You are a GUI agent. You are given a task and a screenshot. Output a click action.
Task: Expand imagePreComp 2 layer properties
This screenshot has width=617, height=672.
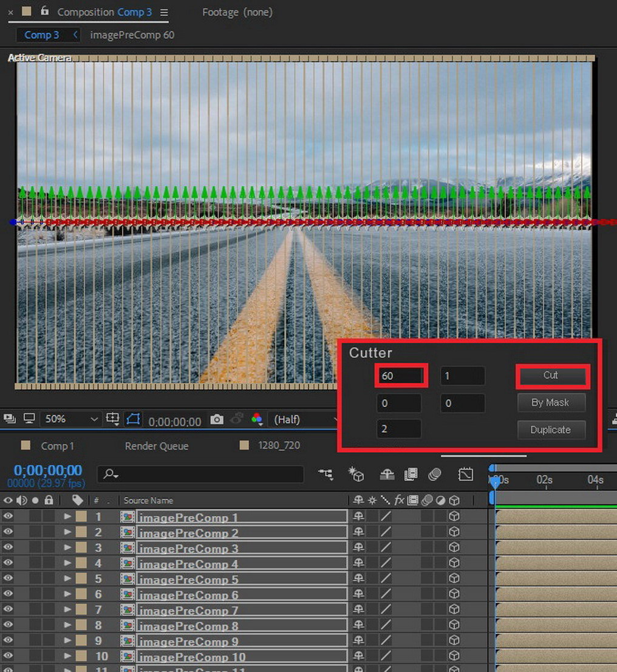[x=67, y=532]
